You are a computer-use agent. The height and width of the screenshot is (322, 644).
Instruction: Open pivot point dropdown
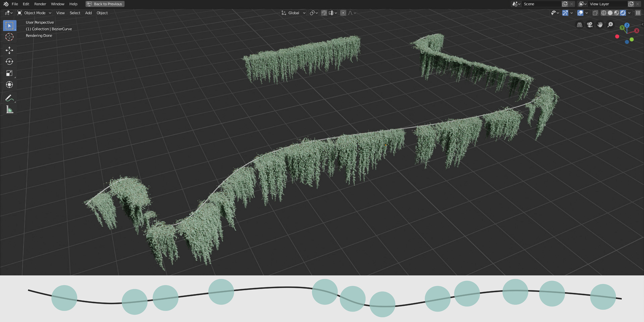click(314, 13)
